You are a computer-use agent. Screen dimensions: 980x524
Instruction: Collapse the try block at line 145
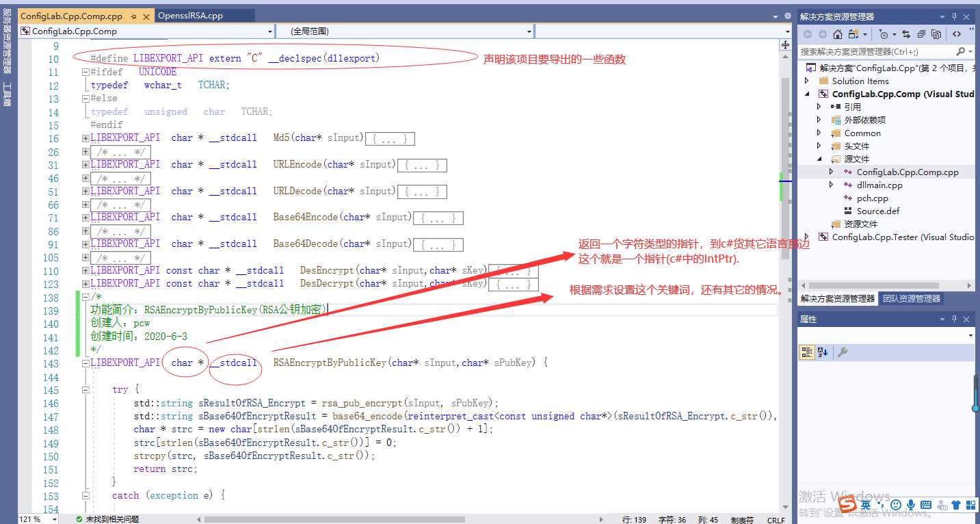click(x=85, y=389)
